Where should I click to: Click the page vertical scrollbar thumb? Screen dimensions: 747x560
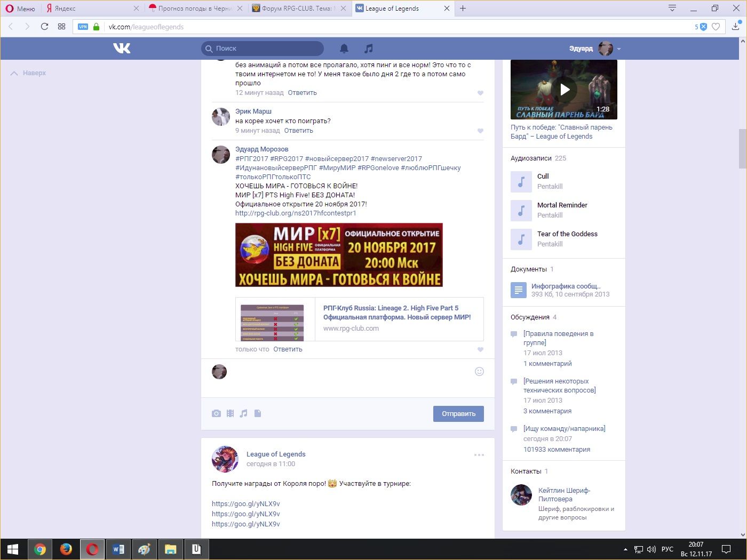(742, 148)
